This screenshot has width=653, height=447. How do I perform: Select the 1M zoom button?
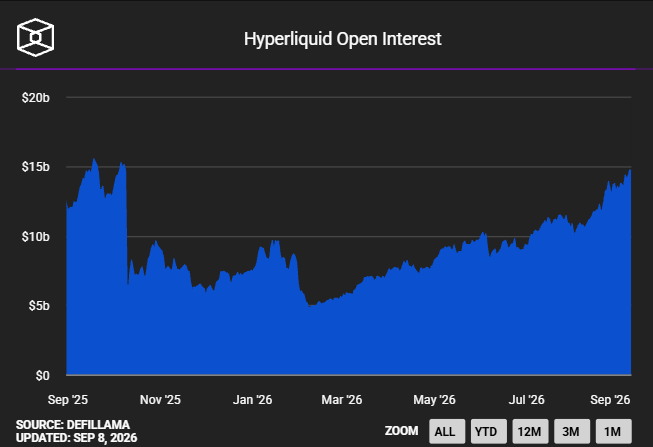(x=613, y=431)
